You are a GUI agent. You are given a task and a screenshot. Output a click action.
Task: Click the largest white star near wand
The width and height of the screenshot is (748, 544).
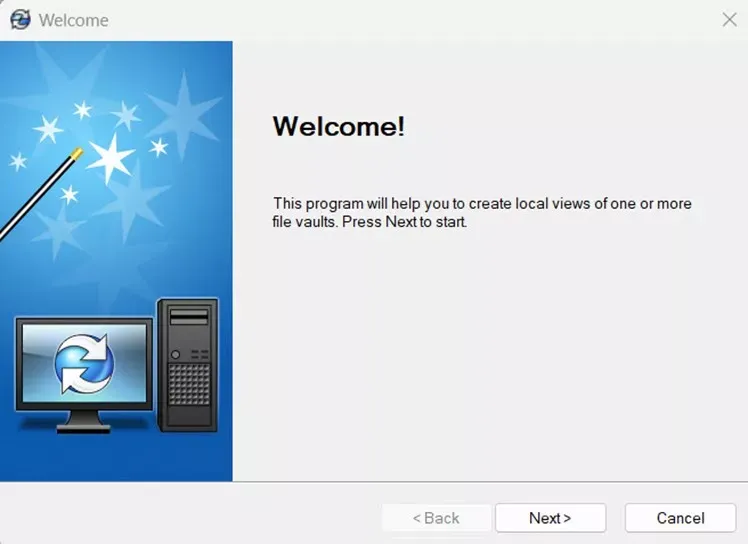coord(111,157)
